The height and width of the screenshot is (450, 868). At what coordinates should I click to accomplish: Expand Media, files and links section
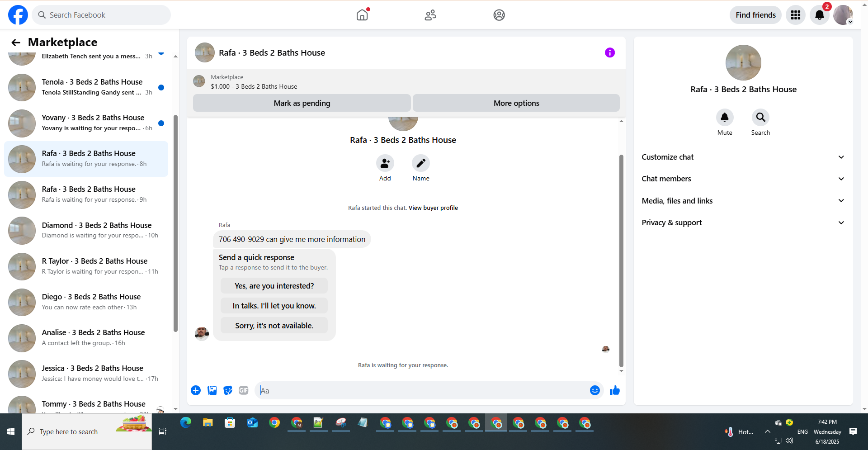point(743,201)
